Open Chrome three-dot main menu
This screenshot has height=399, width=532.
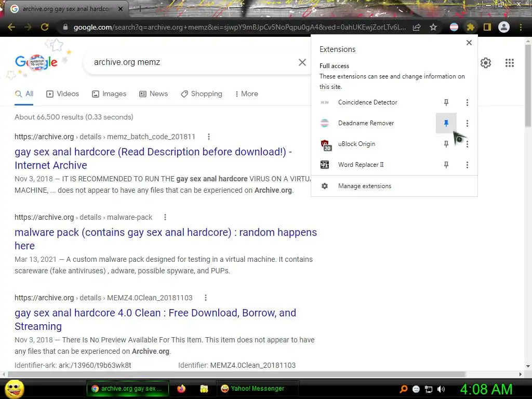[x=521, y=27]
